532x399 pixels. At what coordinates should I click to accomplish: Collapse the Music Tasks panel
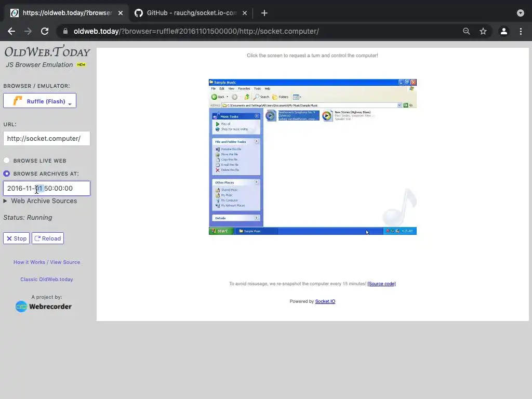click(257, 116)
